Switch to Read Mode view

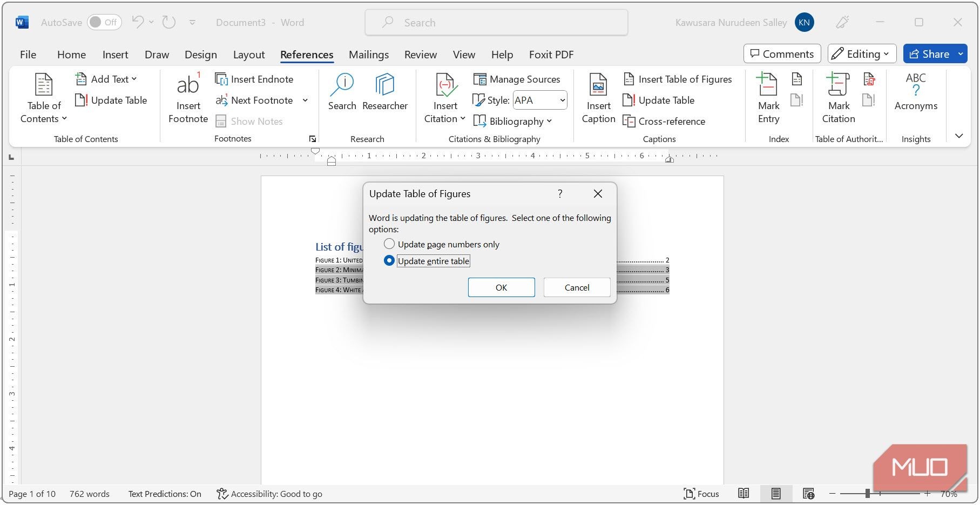pyautogui.click(x=744, y=493)
